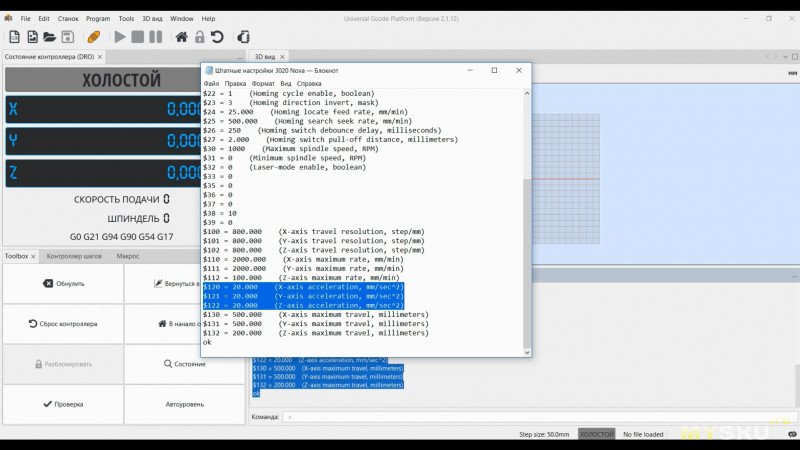Open the File menu

[26, 18]
